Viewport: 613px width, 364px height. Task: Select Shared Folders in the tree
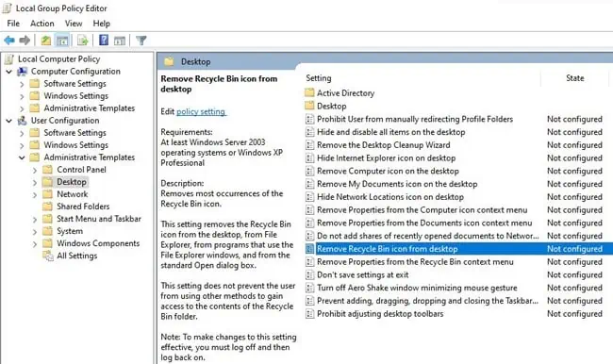[83, 207]
